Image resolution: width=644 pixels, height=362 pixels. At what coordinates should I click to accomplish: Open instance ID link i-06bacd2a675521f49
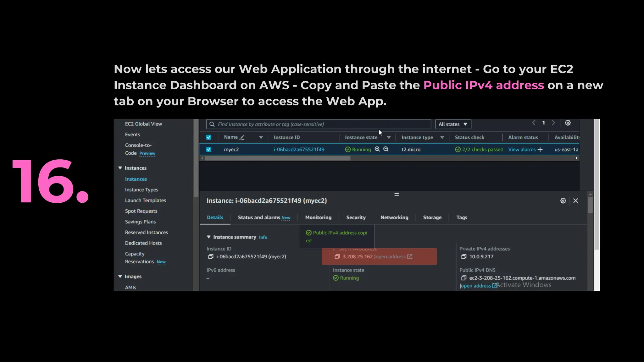(299, 150)
